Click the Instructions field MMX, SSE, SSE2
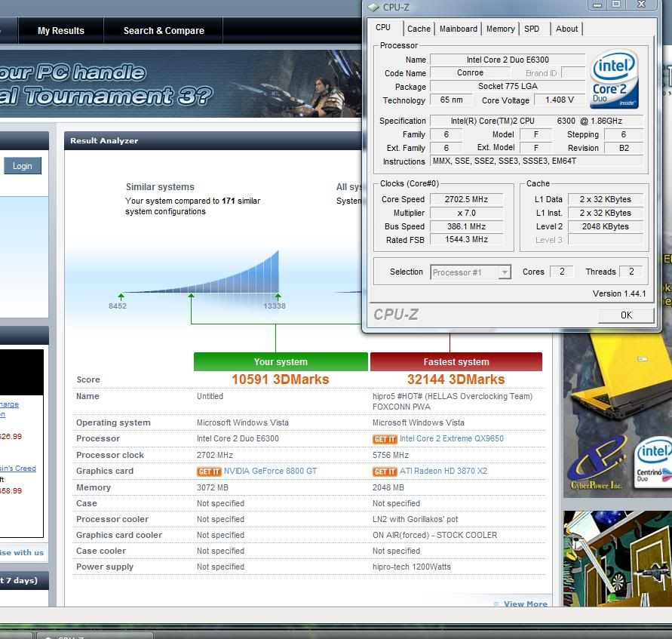 coord(536,161)
